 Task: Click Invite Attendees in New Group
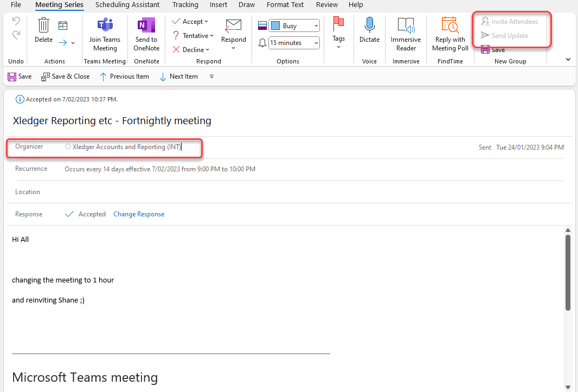pos(510,21)
